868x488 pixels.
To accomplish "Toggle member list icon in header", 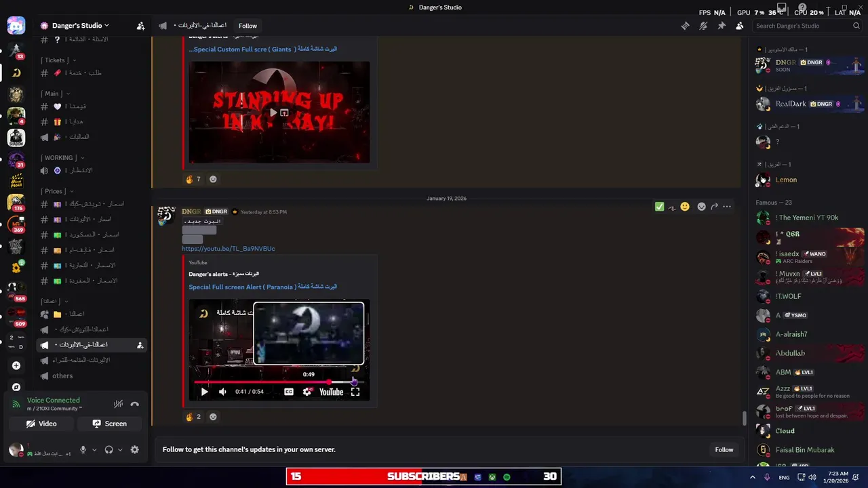I will click(739, 26).
